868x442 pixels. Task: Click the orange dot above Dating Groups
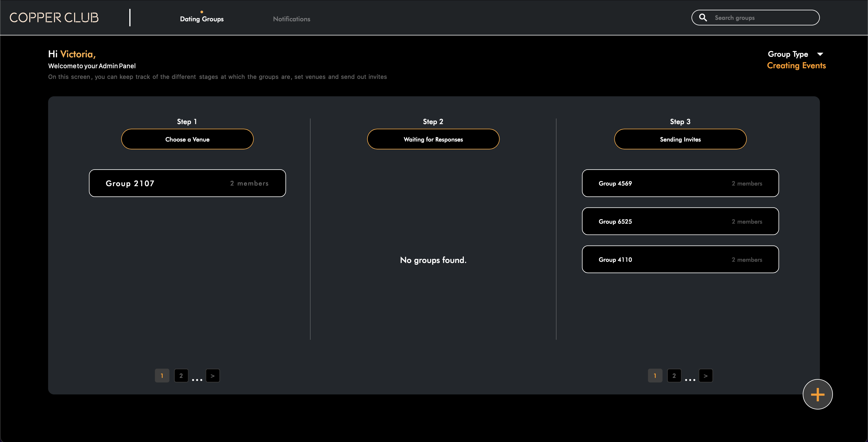tap(202, 12)
